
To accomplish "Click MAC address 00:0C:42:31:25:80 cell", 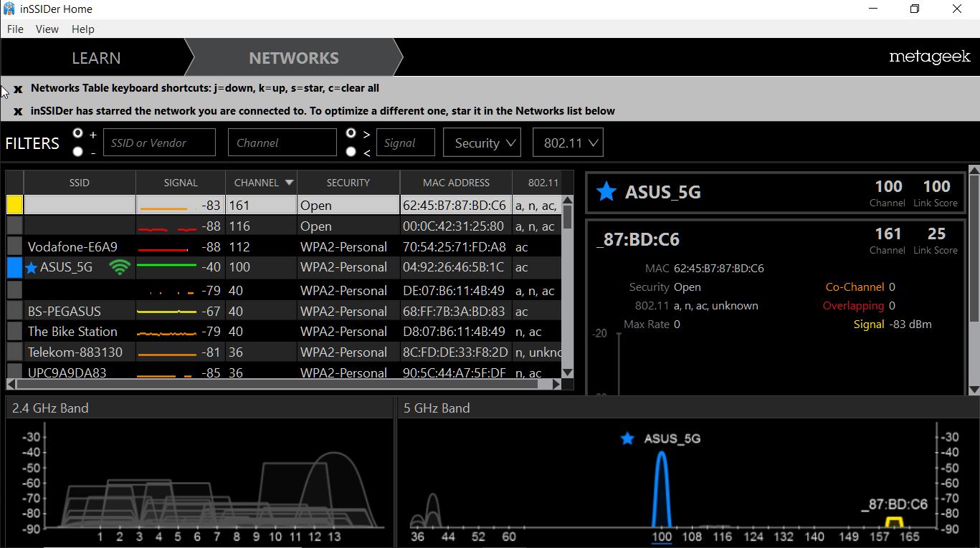I will coord(456,226).
